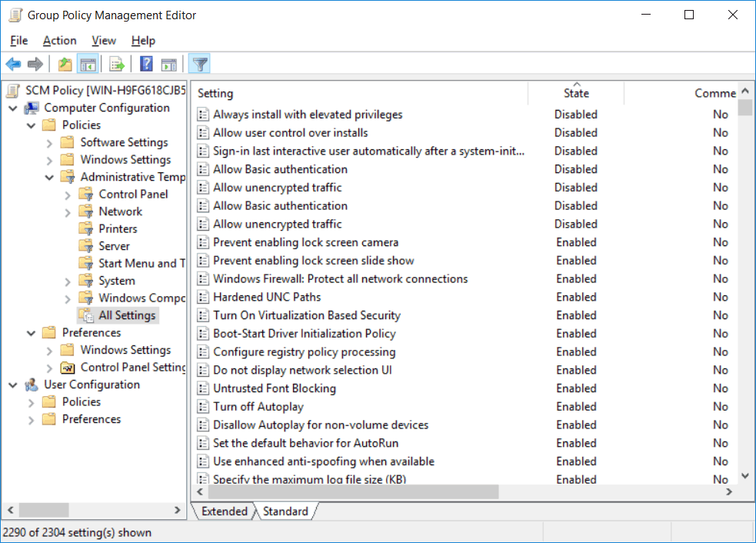Collapse the Administrative Templates node
This screenshot has height=543, width=756.
49,178
